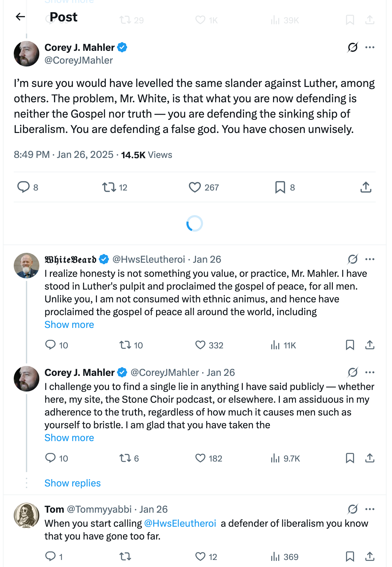The width and height of the screenshot is (392, 567).
Task: Open the @HwsEleutheroi mention in Tom's reply
Action: pos(180,524)
